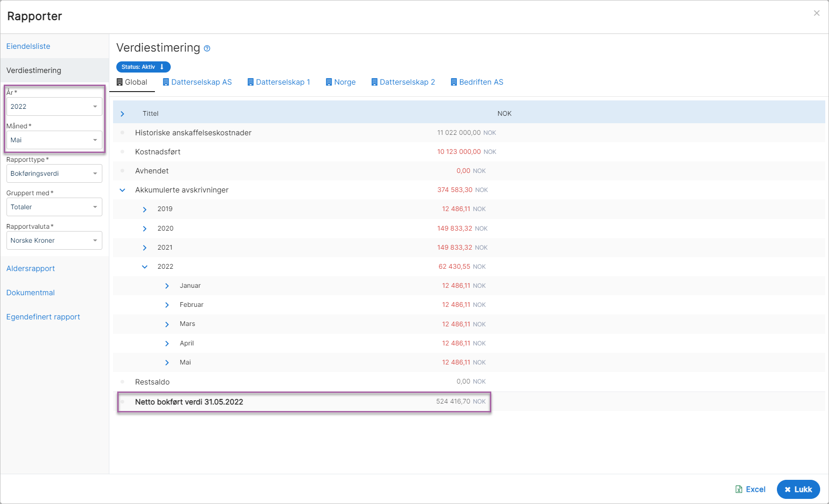829x504 pixels.
Task: Click the NOK column header
Action: click(504, 113)
